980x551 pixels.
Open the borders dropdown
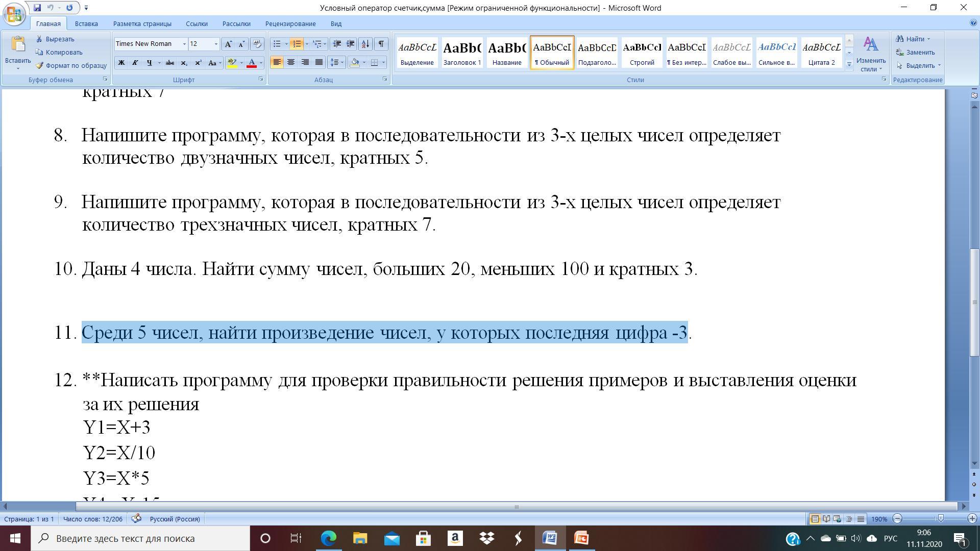point(383,62)
